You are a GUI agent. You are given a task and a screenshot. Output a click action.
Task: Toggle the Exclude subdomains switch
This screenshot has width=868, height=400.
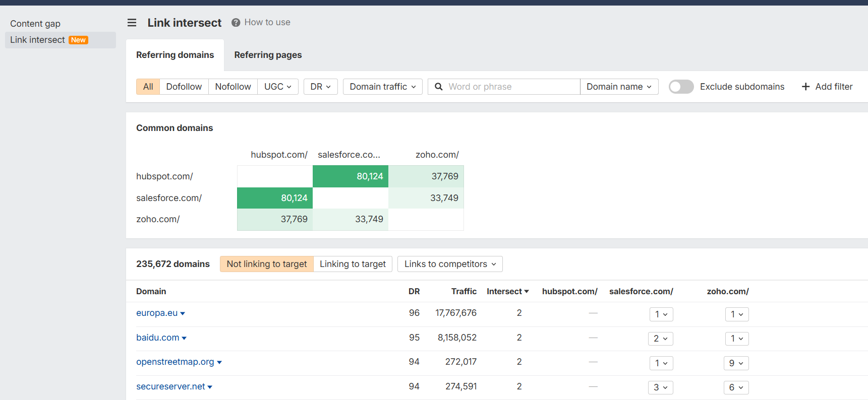pyautogui.click(x=681, y=87)
